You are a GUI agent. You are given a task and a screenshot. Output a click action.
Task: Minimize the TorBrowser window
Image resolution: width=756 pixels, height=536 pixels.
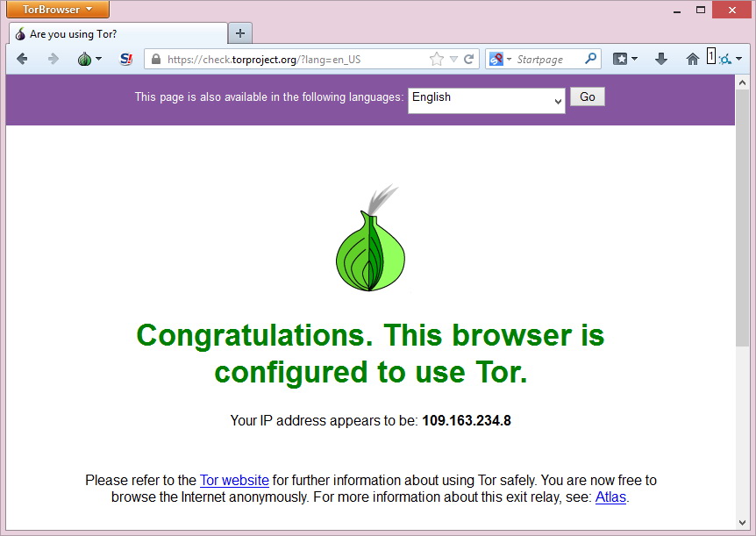click(677, 11)
